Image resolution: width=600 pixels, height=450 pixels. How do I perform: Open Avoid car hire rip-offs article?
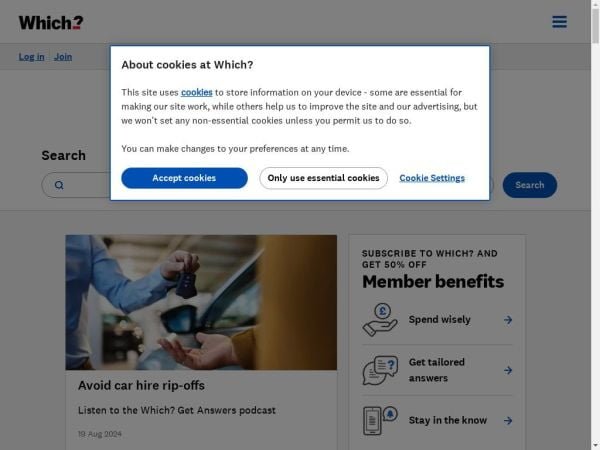tap(141, 385)
